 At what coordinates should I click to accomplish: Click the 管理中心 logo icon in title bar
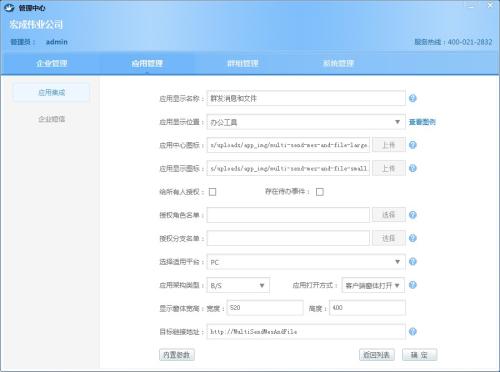point(9,8)
